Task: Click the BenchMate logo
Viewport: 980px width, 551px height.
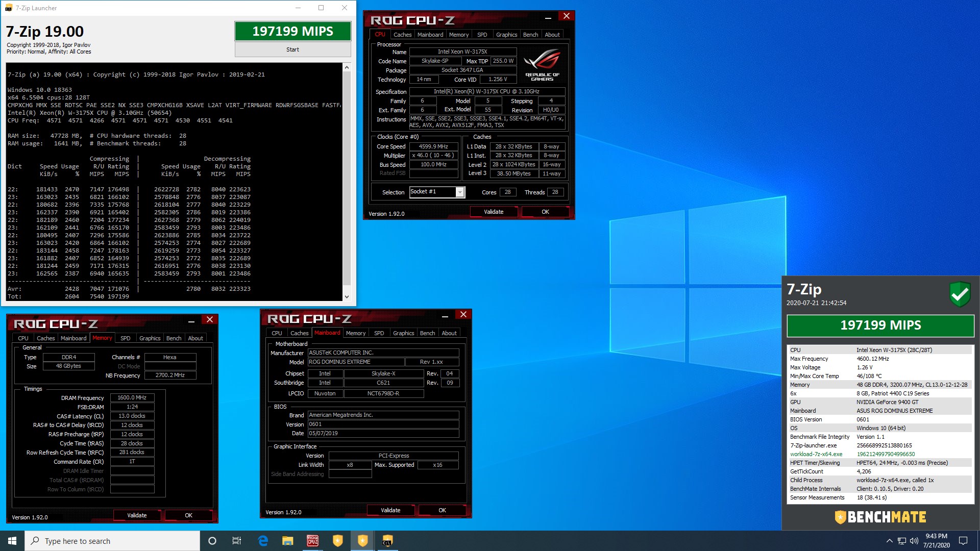Action: (x=880, y=517)
